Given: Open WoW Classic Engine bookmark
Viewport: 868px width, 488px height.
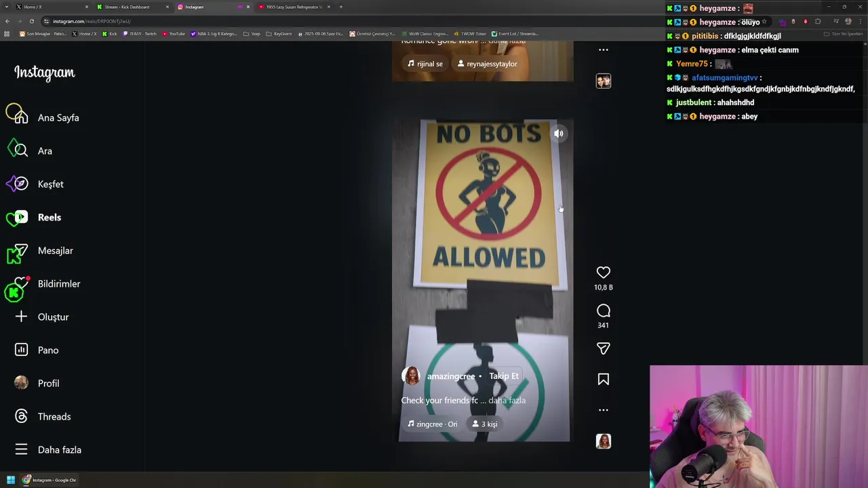Looking at the screenshot, I should [x=425, y=33].
